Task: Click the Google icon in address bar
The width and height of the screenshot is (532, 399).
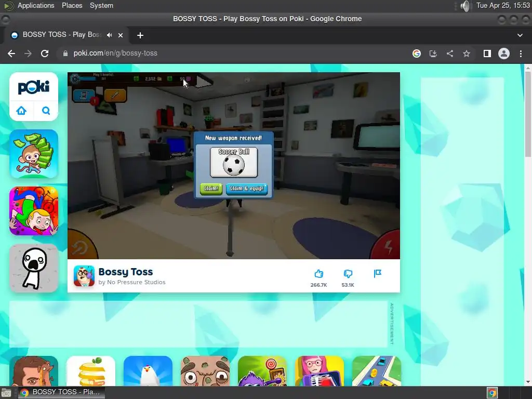Action: point(417,54)
